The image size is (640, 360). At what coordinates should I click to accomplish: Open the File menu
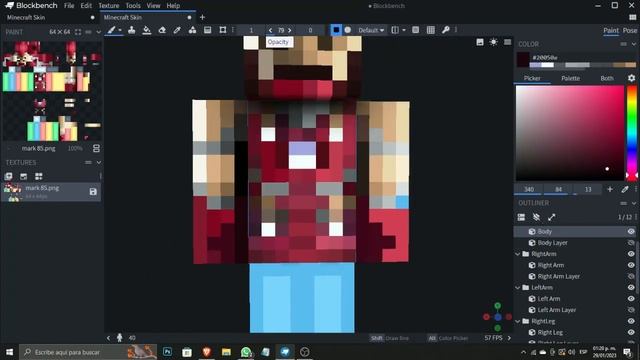(x=69, y=6)
